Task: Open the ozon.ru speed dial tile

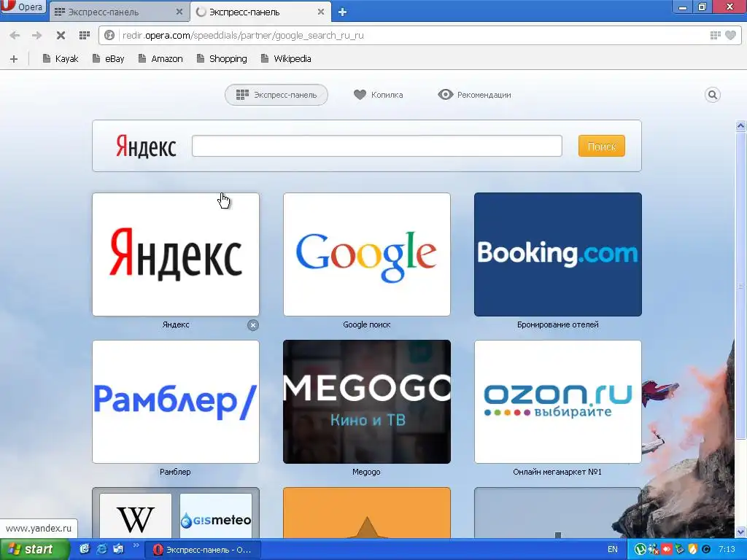Action: click(558, 402)
